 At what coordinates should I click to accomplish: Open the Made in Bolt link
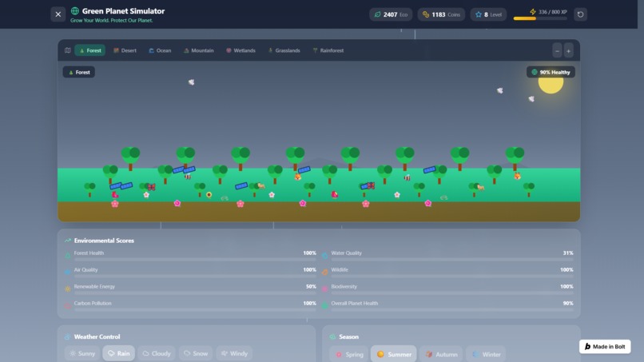[605, 347]
